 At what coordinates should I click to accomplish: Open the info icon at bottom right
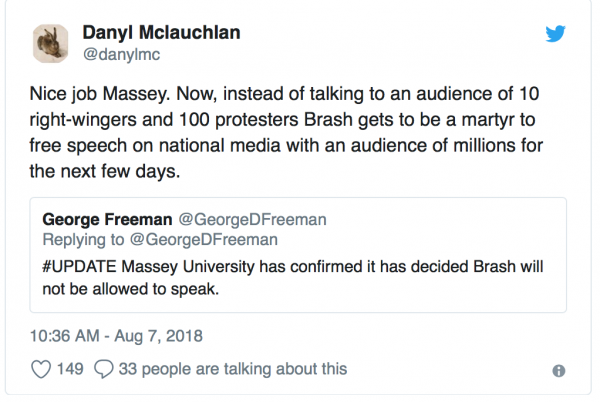[559, 370]
